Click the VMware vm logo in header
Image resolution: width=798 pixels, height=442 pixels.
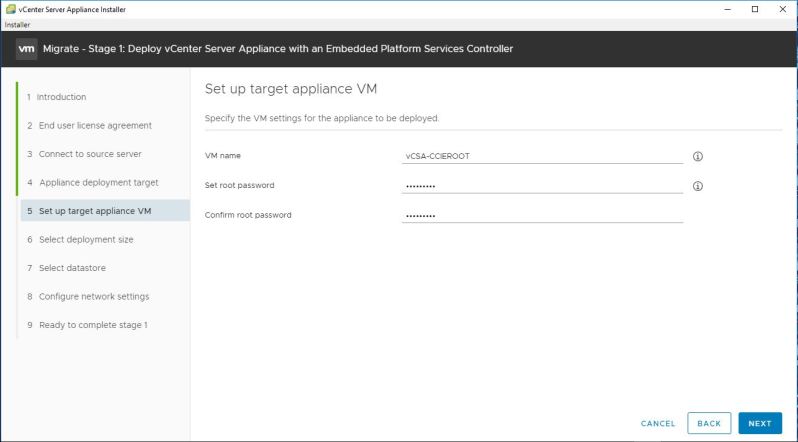[x=28, y=50]
